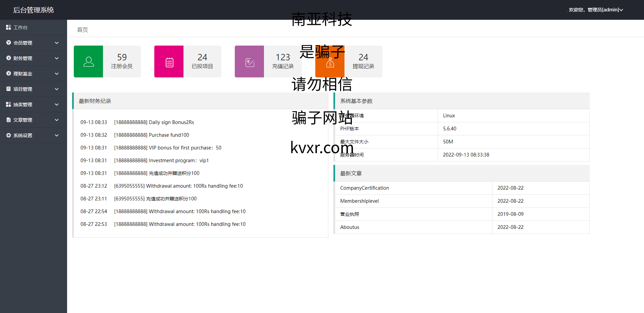This screenshot has width=644, height=313.
Task: Open CompanyCertification article
Action: tap(365, 188)
